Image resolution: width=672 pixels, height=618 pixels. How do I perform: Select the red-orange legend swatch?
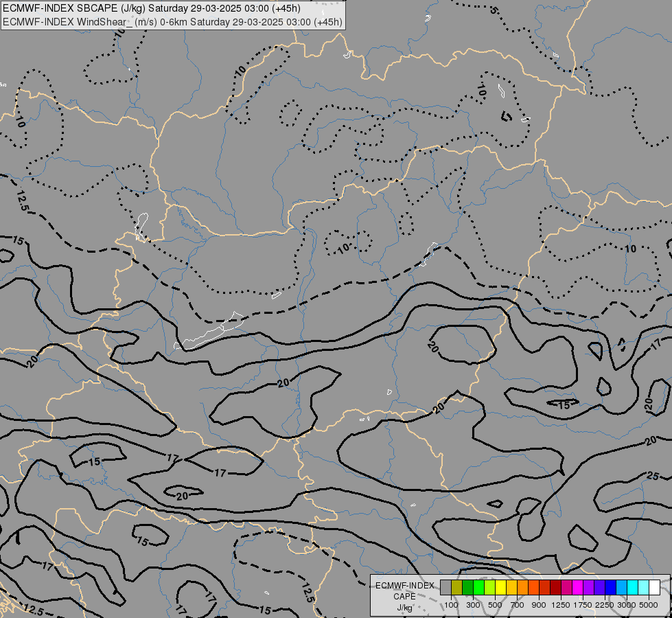(x=533, y=588)
